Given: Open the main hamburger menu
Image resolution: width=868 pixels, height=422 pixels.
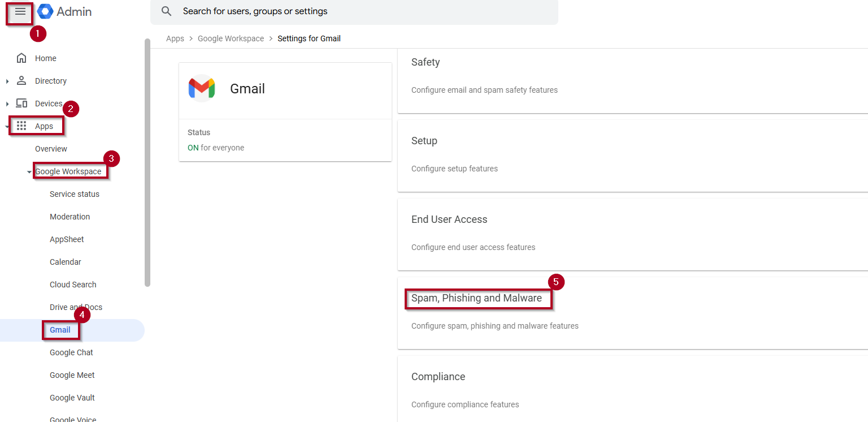Looking at the screenshot, I should click(x=20, y=12).
